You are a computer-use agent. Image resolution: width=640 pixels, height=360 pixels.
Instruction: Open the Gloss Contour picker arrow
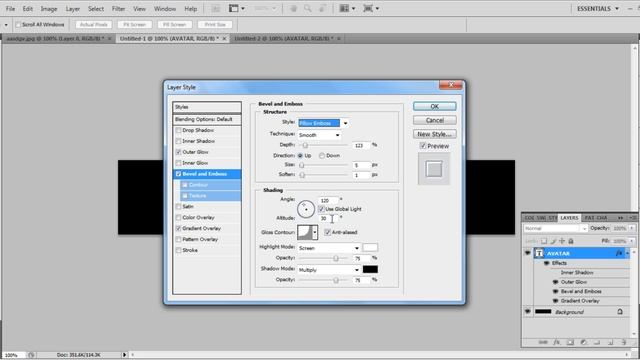point(315,232)
